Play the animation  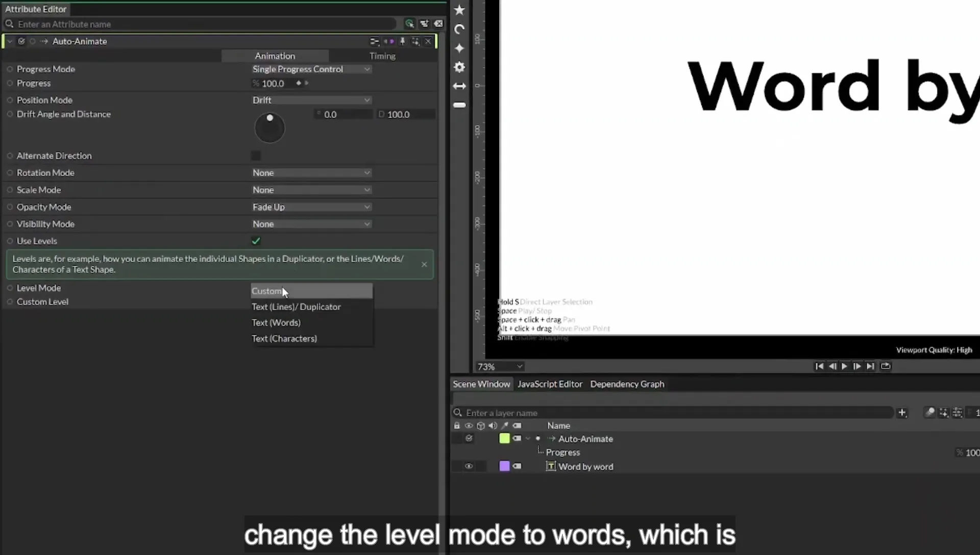(844, 366)
